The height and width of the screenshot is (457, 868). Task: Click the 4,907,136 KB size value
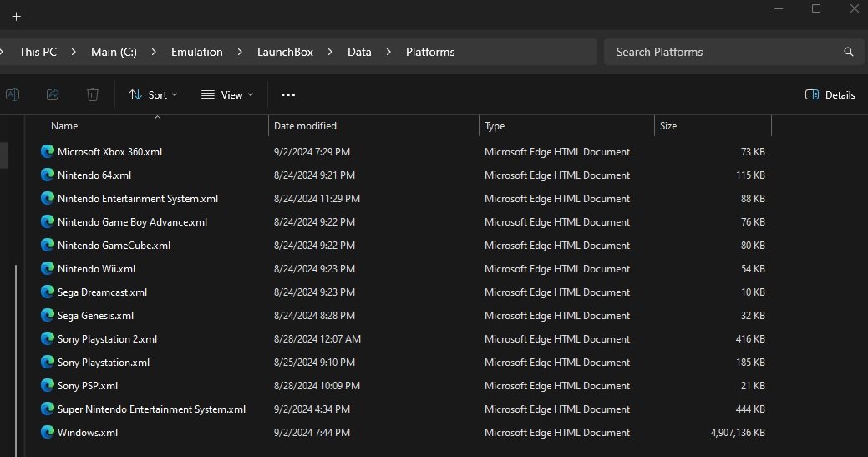738,432
